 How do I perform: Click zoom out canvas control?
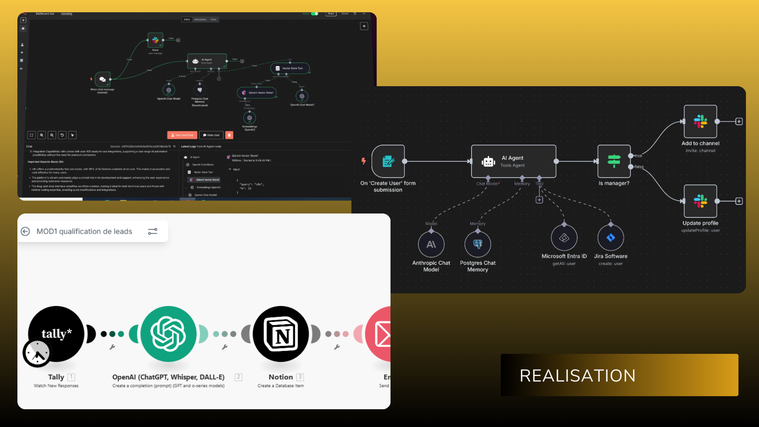coord(52,135)
